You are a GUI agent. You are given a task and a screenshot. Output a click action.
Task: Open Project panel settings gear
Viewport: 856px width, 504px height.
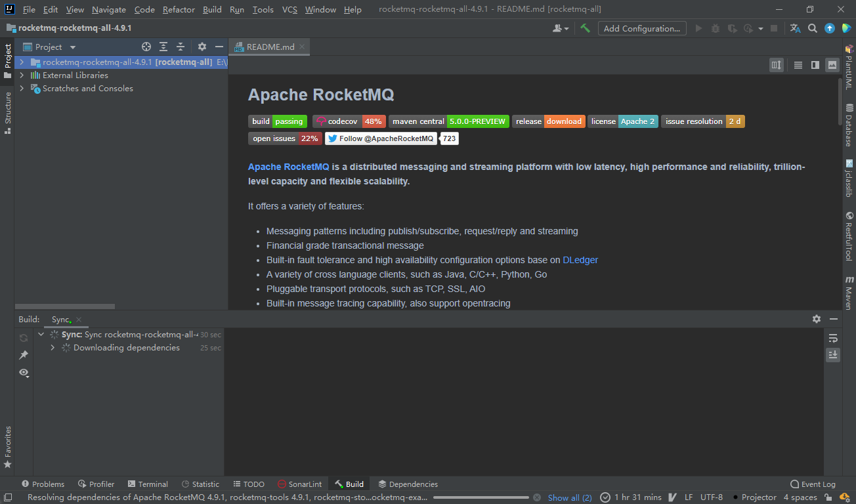[x=202, y=47]
